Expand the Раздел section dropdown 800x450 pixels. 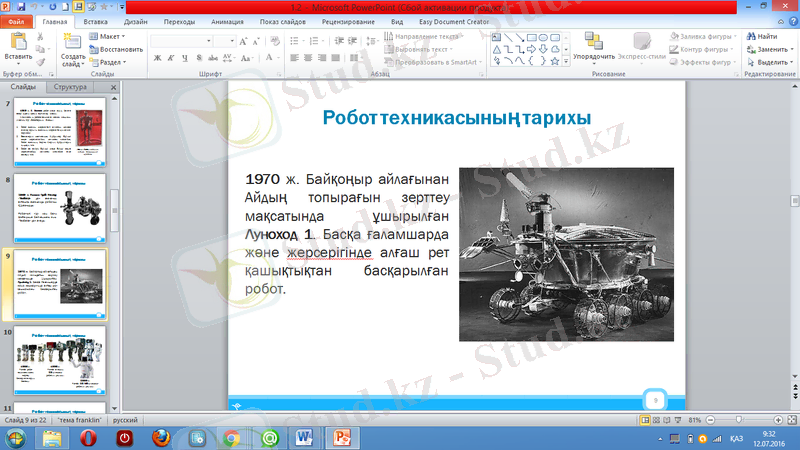pos(110,61)
